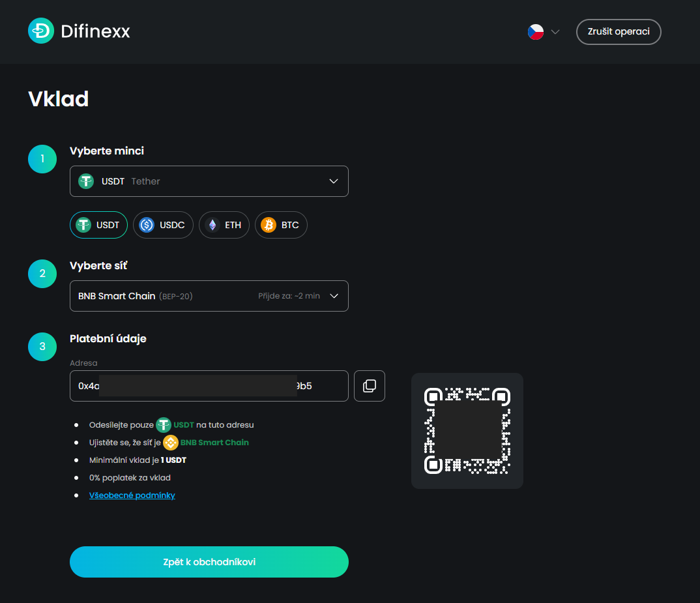
Task: Click the Tether icon in coin dropdown
Action: pos(86,181)
